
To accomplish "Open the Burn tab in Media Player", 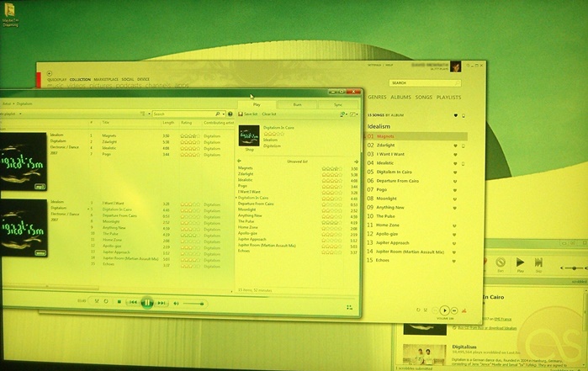I will (297, 104).
